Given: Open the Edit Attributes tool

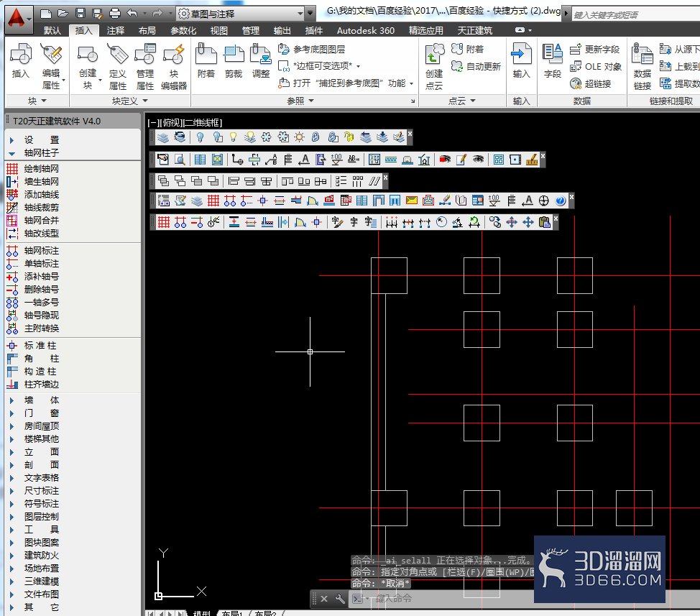Looking at the screenshot, I should pos(51,66).
